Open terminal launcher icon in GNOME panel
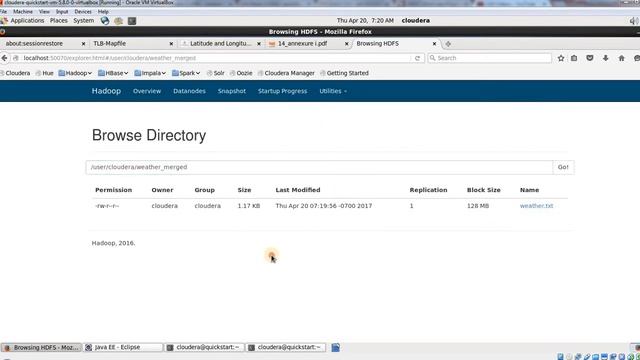The width and height of the screenshot is (640, 360). [132, 21]
